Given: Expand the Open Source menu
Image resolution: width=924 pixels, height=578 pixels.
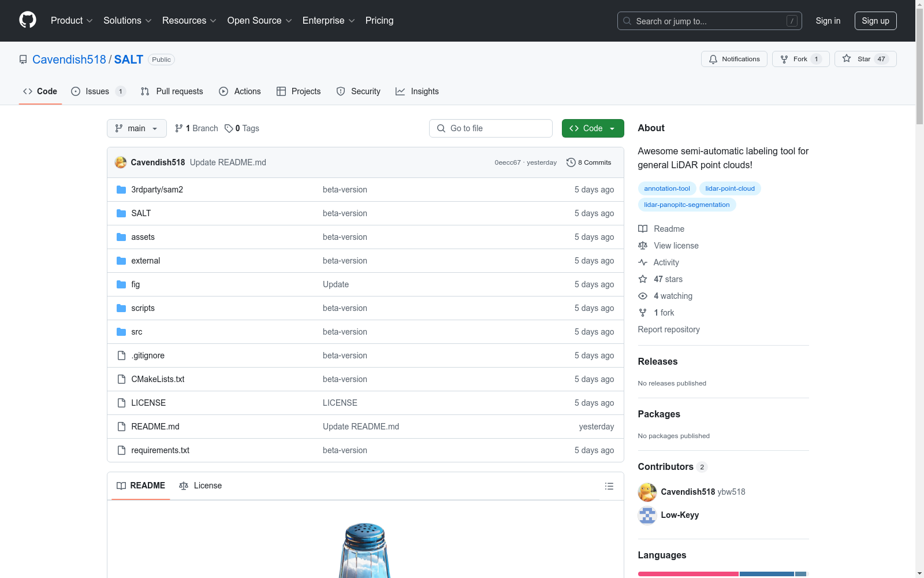Looking at the screenshot, I should point(259,20).
